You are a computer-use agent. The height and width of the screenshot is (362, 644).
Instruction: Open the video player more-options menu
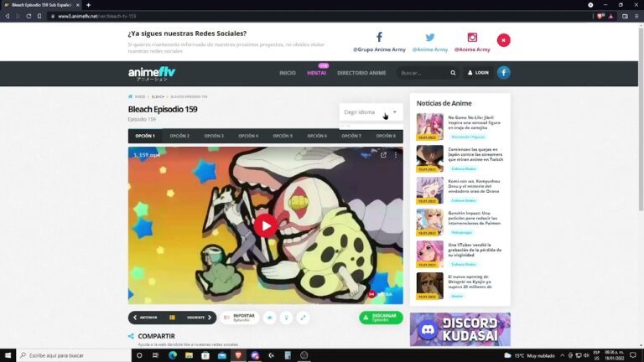[396, 155]
